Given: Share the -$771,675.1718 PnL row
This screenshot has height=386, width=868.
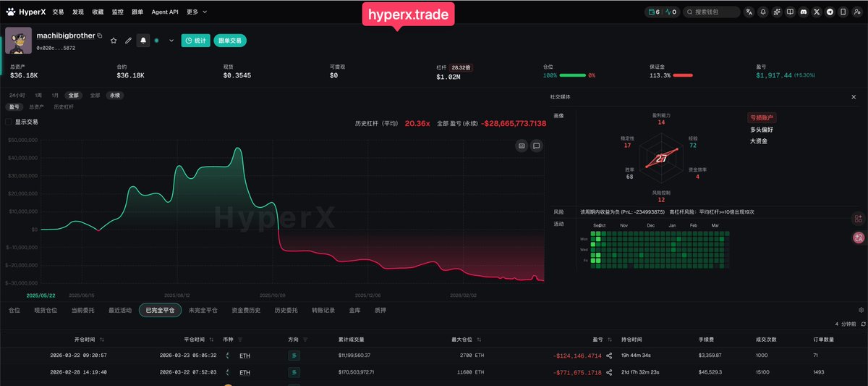Looking at the screenshot, I should [x=609, y=372].
